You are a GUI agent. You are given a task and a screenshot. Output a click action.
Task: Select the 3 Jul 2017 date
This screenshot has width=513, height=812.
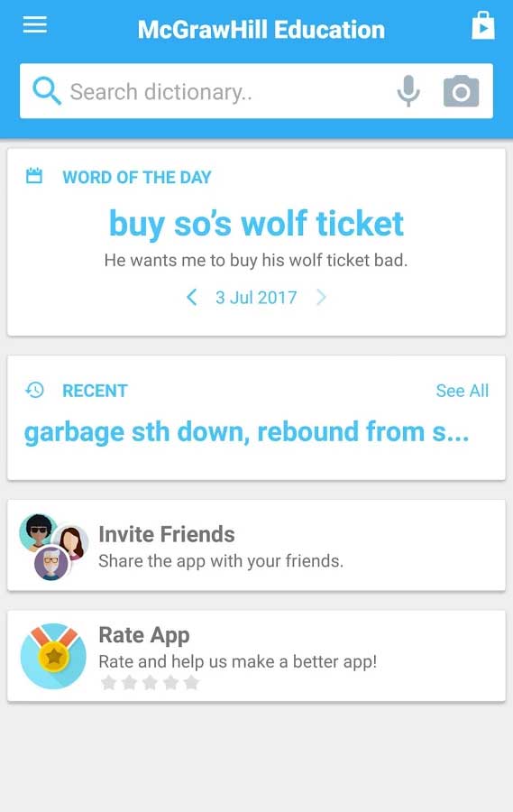coord(256,298)
